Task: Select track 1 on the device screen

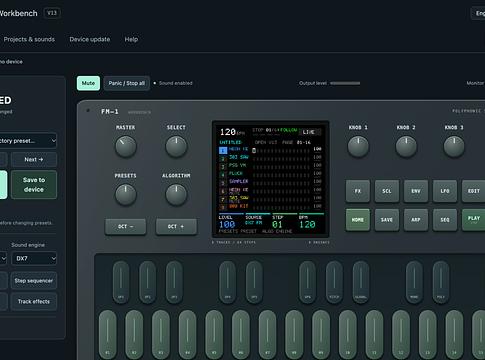Action: pyautogui.click(x=223, y=151)
